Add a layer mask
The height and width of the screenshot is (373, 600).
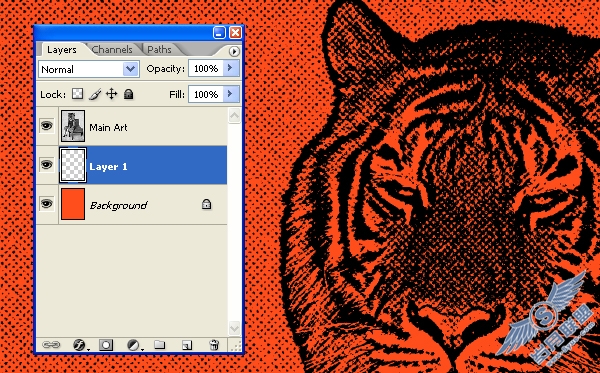(106, 345)
